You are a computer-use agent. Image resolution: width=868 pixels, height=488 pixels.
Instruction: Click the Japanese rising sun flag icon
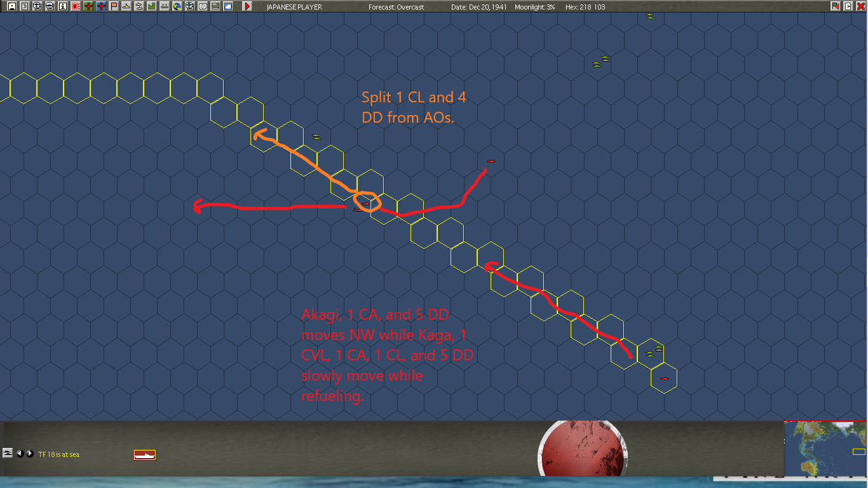pos(76,6)
